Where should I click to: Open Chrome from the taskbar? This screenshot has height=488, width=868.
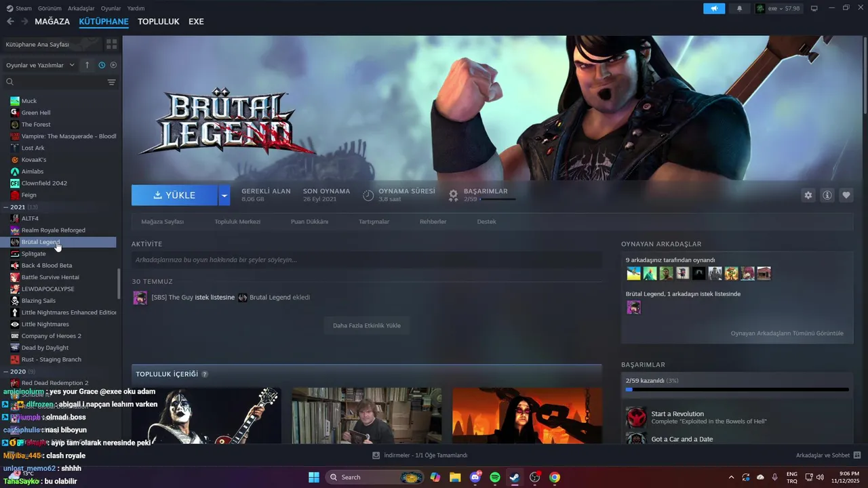point(555,477)
